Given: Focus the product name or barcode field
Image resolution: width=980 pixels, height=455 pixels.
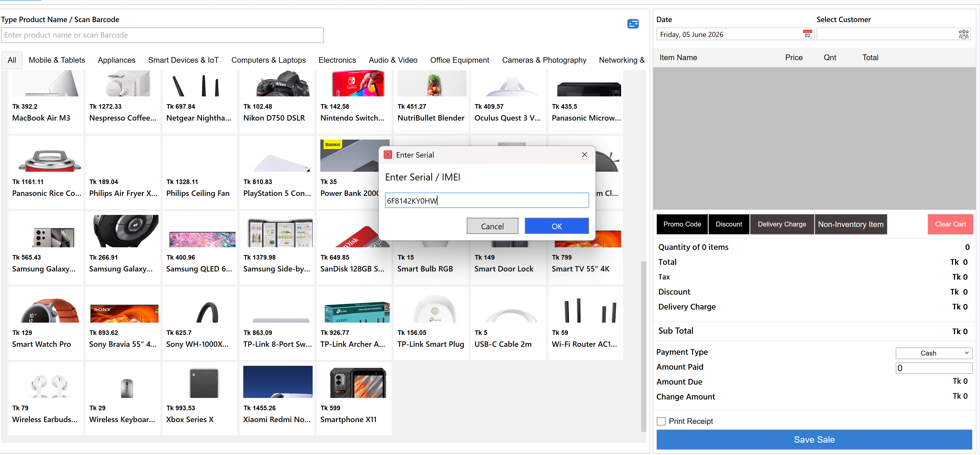Looking at the screenshot, I should coord(162,35).
